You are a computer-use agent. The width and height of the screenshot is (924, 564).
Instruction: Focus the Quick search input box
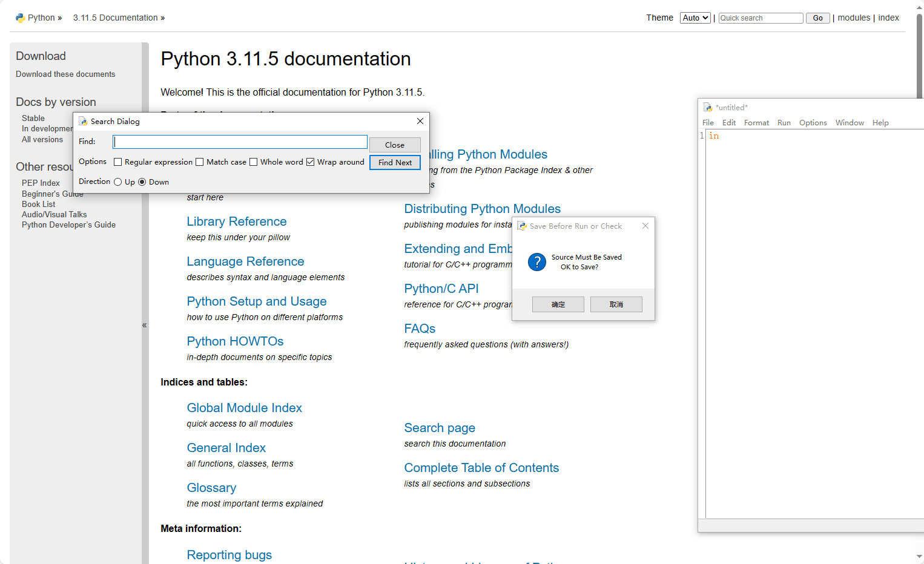761,18
